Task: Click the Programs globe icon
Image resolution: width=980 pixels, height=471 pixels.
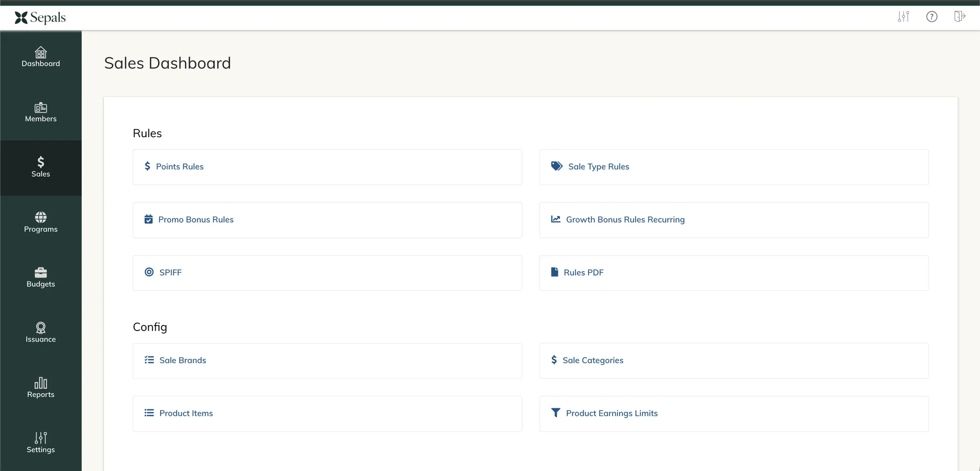Action: pos(41,217)
